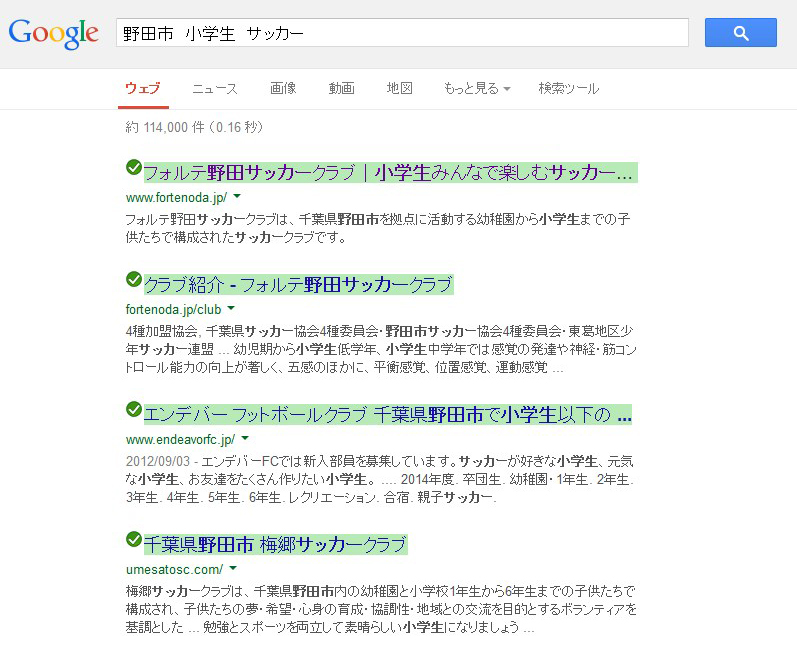The width and height of the screenshot is (797, 653).
Task: Open the クラブ紹介 - フォルテ野田サッカークラブ link
Action: tap(299, 285)
